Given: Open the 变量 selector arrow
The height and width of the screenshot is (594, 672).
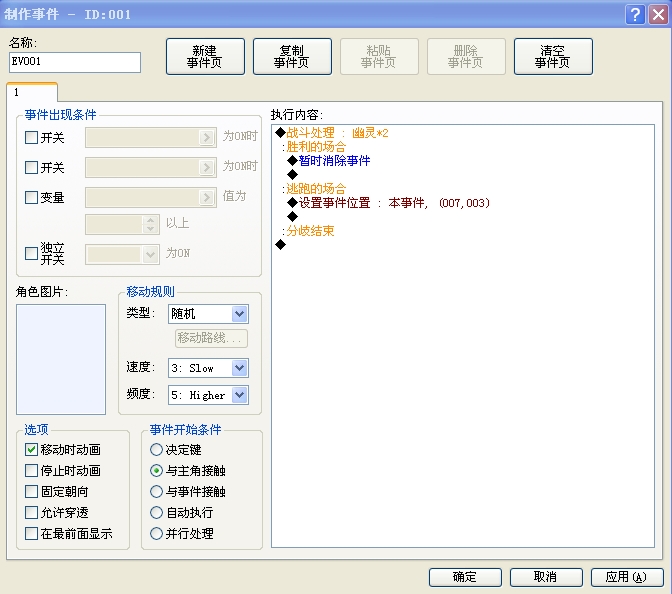Looking at the screenshot, I should pyautogui.click(x=207, y=197).
